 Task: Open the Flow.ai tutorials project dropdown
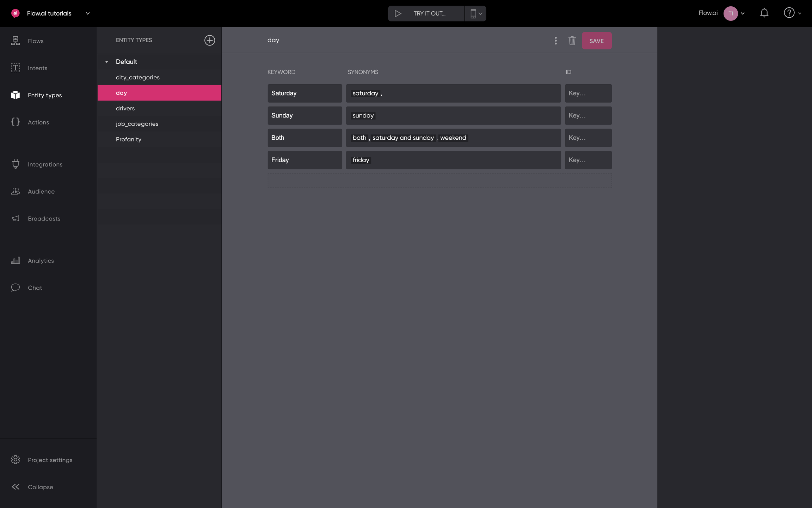tap(88, 13)
